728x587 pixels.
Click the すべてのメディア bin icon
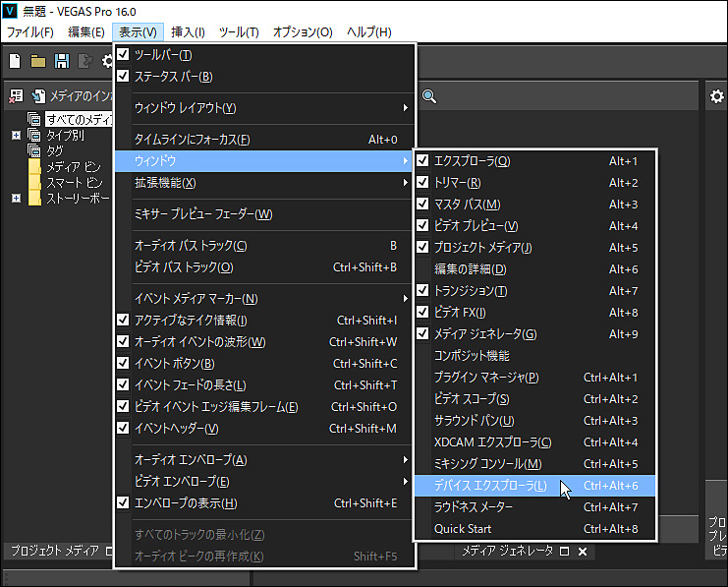[x=33, y=119]
